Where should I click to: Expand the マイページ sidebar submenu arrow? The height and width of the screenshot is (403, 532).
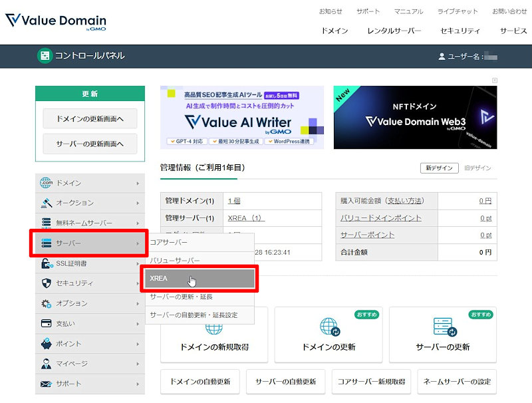(138, 364)
